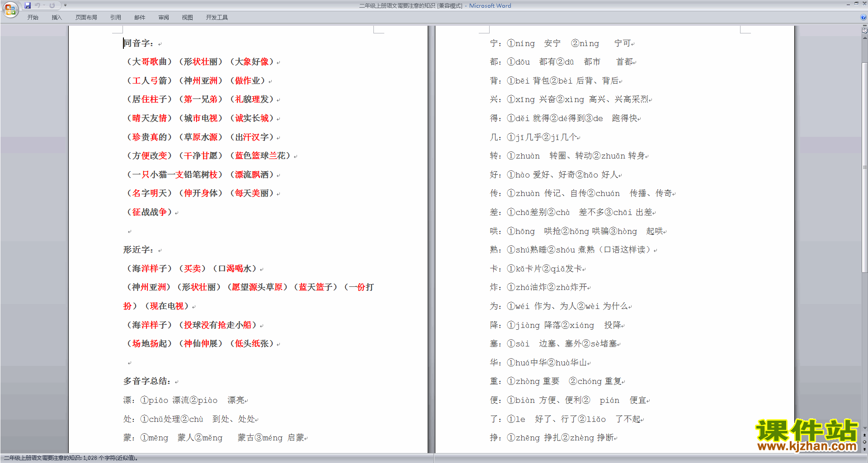Open the 引用 ribbon tab
868x463 pixels.
115,17
